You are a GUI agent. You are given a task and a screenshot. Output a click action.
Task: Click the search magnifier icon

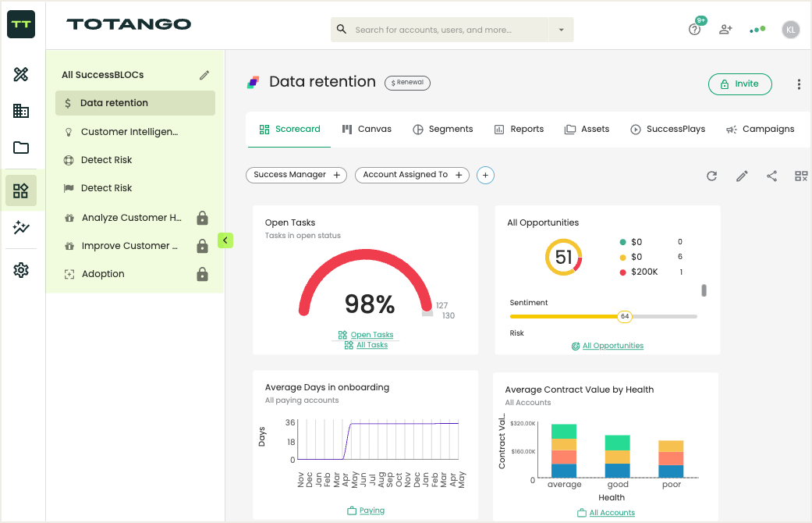tap(342, 30)
